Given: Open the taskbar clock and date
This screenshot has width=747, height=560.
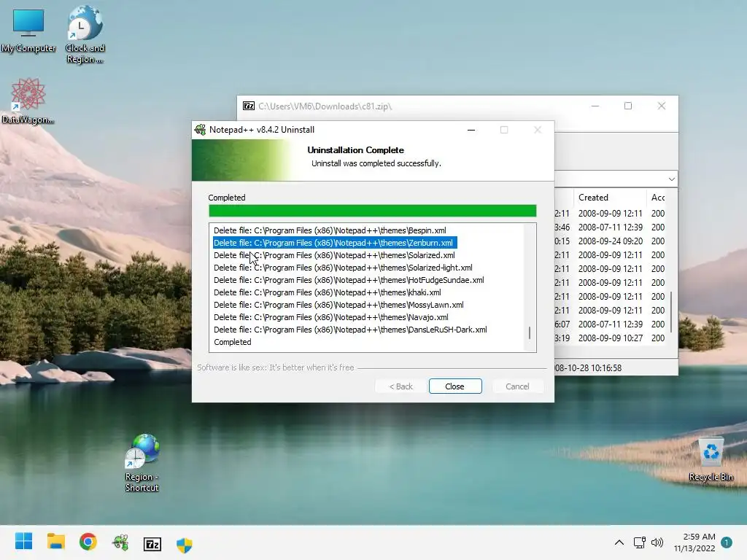Looking at the screenshot, I should 694,542.
